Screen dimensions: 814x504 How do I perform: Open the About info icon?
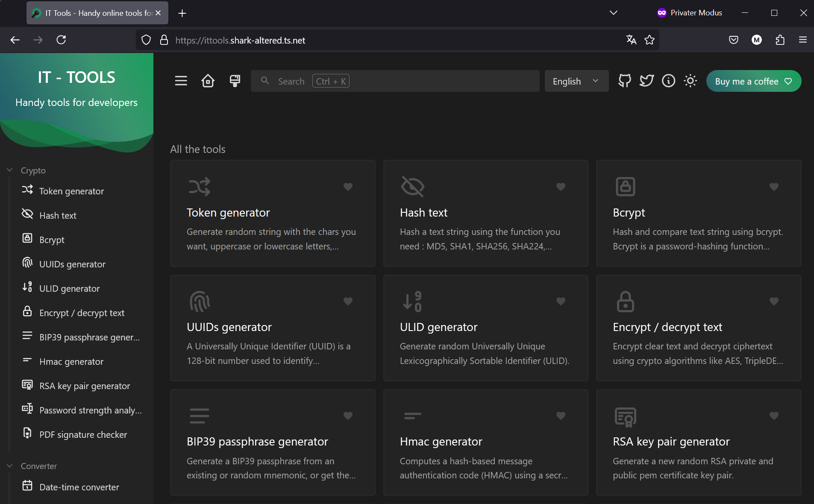[668, 81]
